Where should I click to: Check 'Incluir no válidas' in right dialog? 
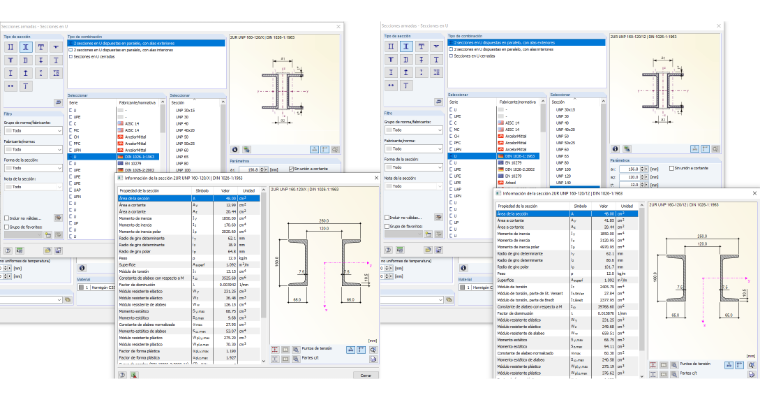(x=387, y=217)
